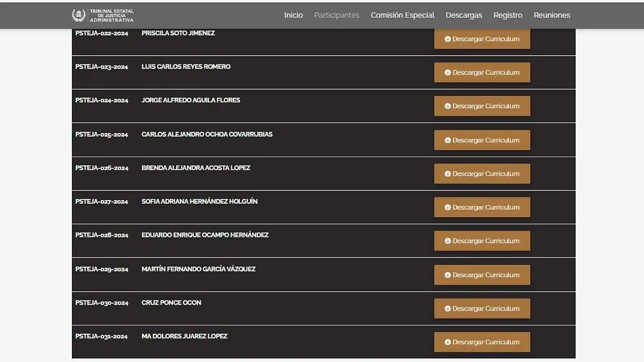Open Comisión Especial in the navigation bar

tap(402, 15)
